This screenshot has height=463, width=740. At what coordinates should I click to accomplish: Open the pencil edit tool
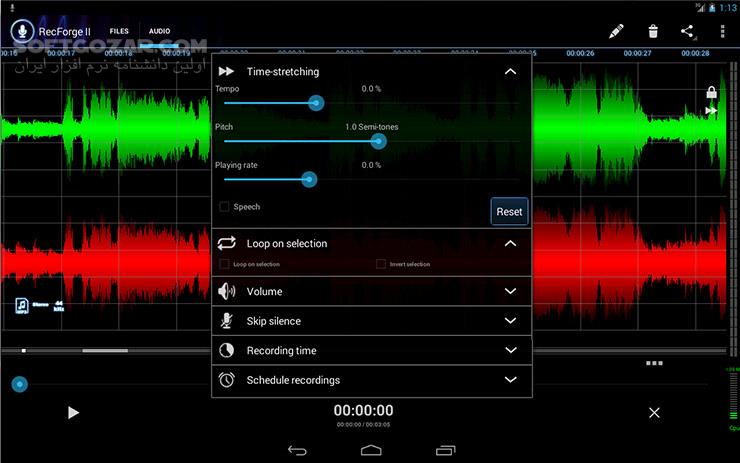click(x=616, y=31)
